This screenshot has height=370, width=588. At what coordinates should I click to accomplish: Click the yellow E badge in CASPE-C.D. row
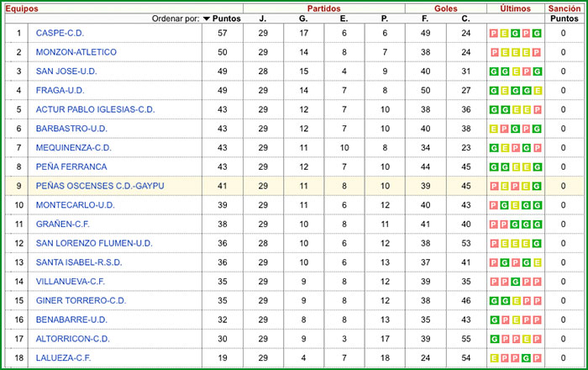504,34
